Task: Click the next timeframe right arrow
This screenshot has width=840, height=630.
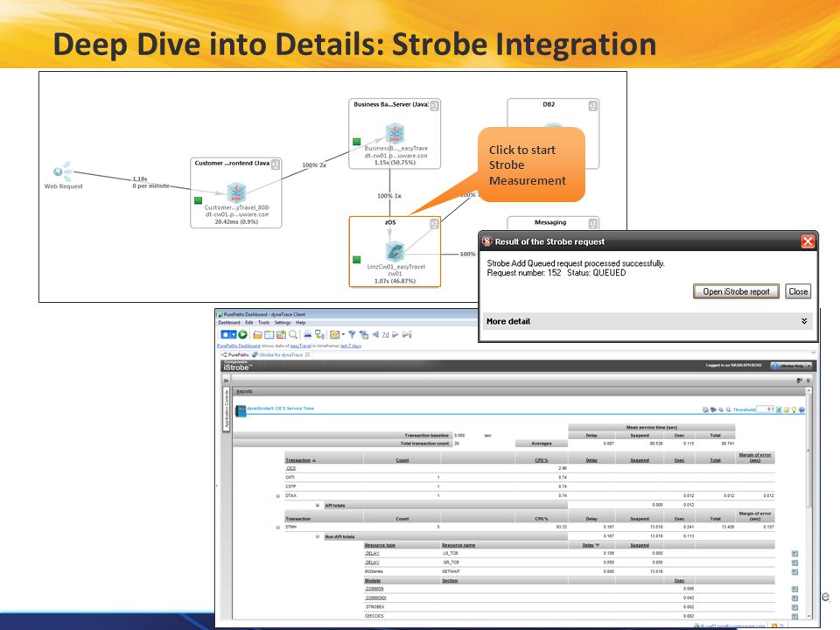Action: click(x=395, y=334)
